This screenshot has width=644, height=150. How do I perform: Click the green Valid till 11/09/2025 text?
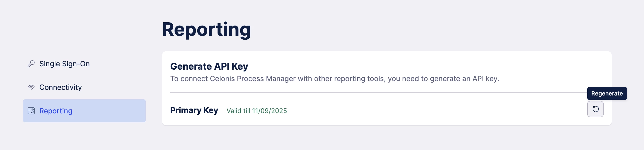point(257,111)
